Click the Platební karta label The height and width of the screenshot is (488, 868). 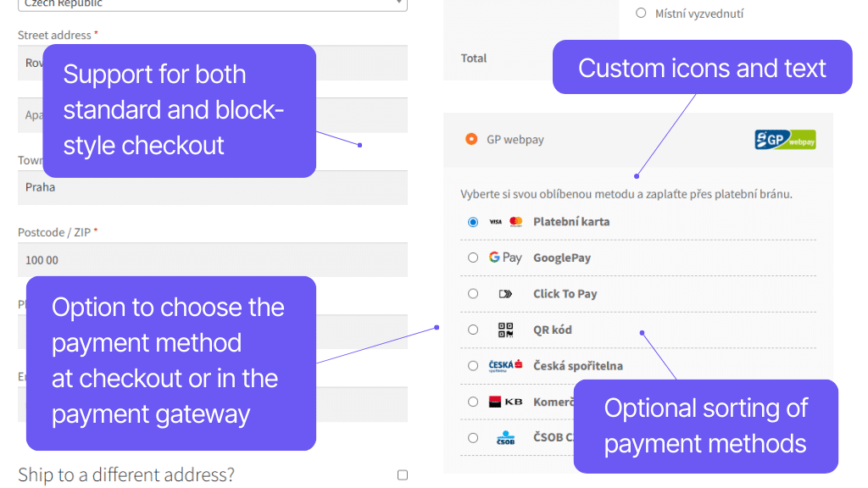[571, 222]
